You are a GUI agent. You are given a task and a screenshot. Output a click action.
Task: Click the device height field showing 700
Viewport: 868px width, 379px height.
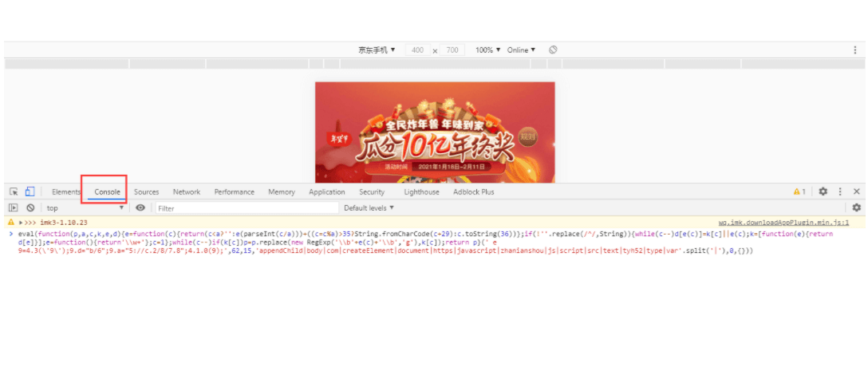(452, 49)
